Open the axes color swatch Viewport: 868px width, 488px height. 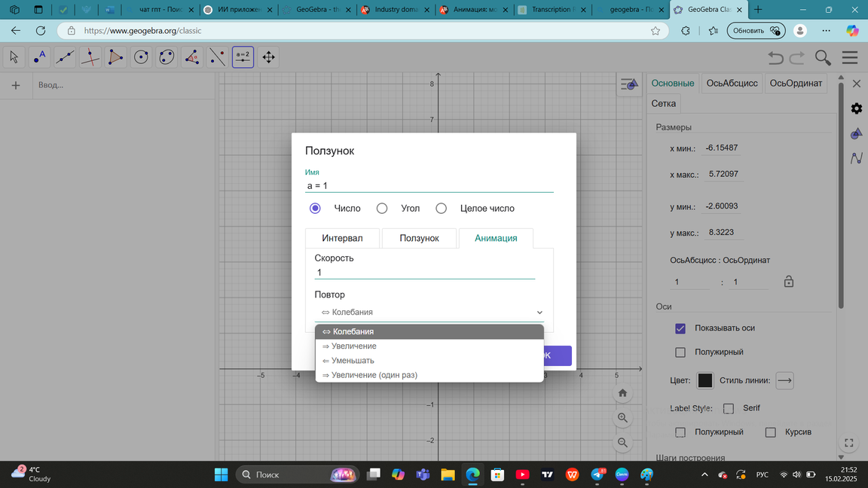point(704,381)
